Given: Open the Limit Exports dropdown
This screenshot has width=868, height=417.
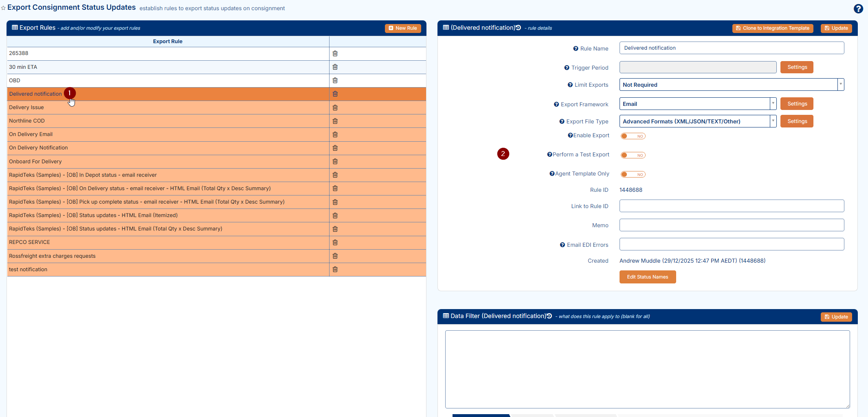Looking at the screenshot, I should point(840,85).
